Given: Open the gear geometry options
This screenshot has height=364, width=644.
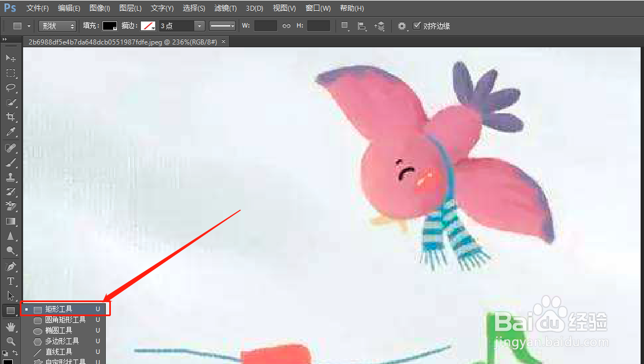Looking at the screenshot, I should [402, 26].
